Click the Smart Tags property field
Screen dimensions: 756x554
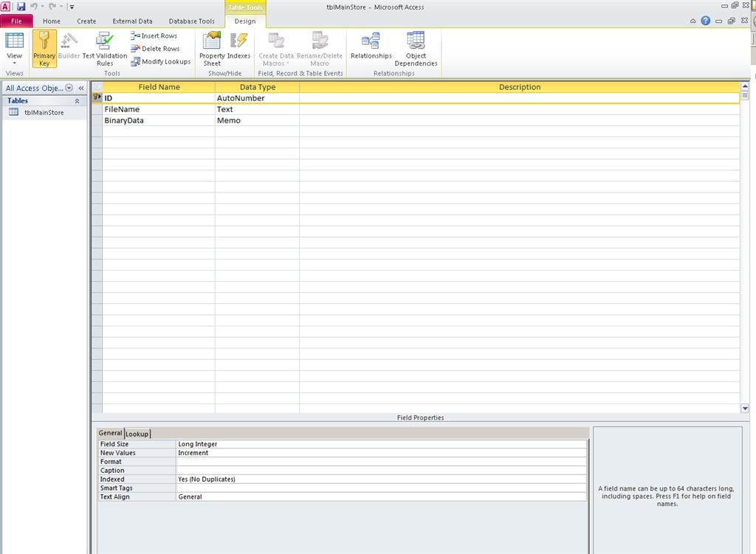[382, 488]
